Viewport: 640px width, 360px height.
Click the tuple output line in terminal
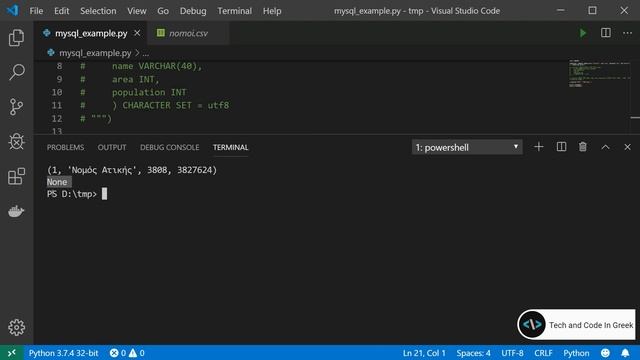point(132,170)
